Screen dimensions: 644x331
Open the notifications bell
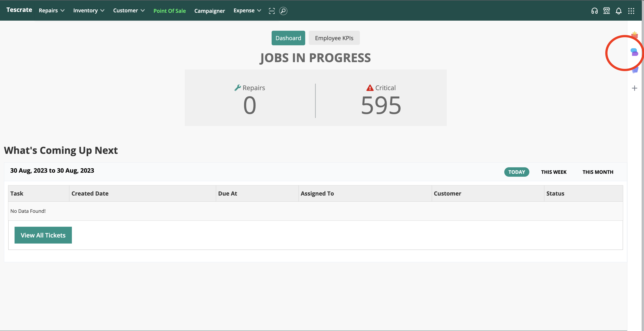coord(618,11)
